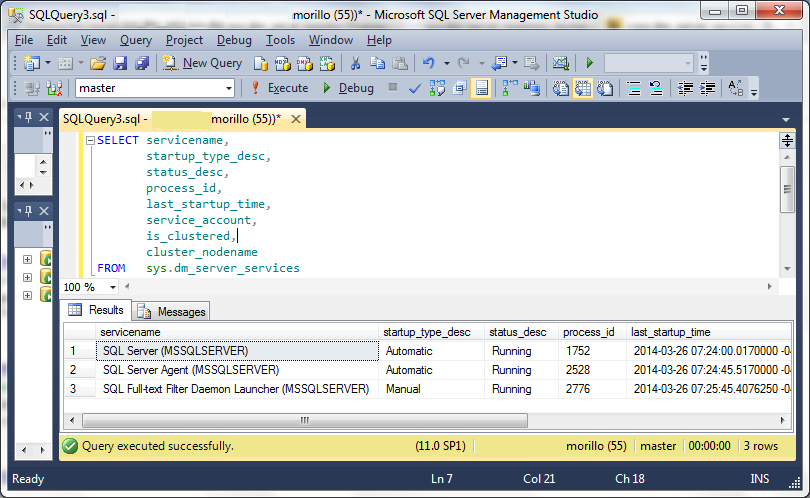Expand the third tree node in side panel
810x498 pixels.
click(x=27, y=295)
